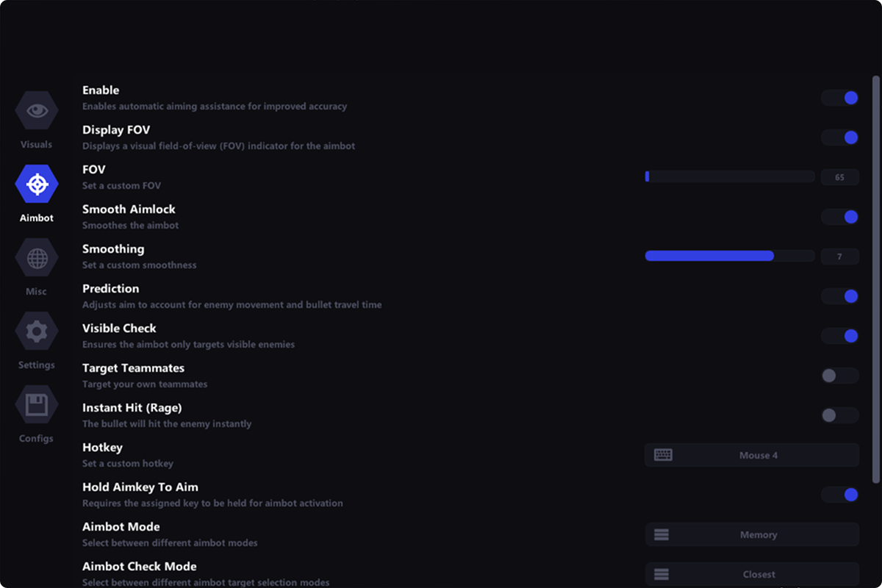Open the Aimbot Mode Memory dropdown

[x=758, y=535]
